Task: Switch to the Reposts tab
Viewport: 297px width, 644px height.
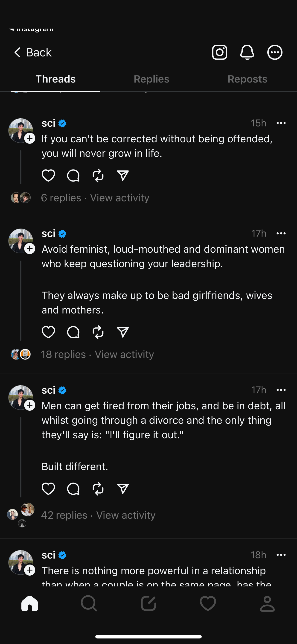Action: (247, 79)
